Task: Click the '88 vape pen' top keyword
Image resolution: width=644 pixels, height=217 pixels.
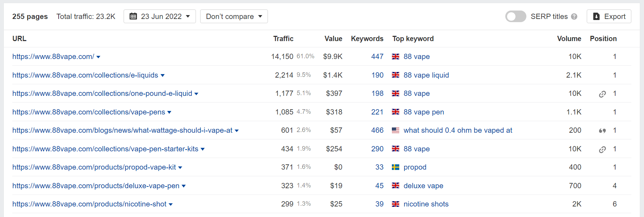Action: click(x=424, y=112)
